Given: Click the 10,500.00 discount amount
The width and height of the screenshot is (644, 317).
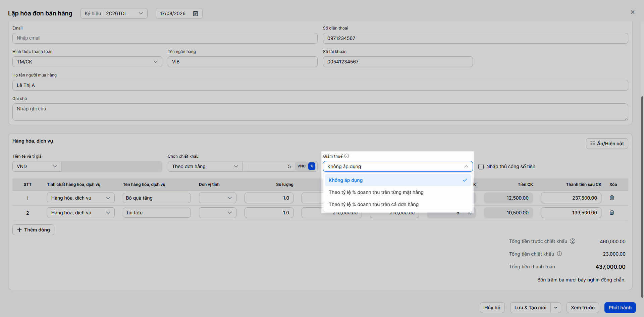Looking at the screenshot, I should pos(508,213).
